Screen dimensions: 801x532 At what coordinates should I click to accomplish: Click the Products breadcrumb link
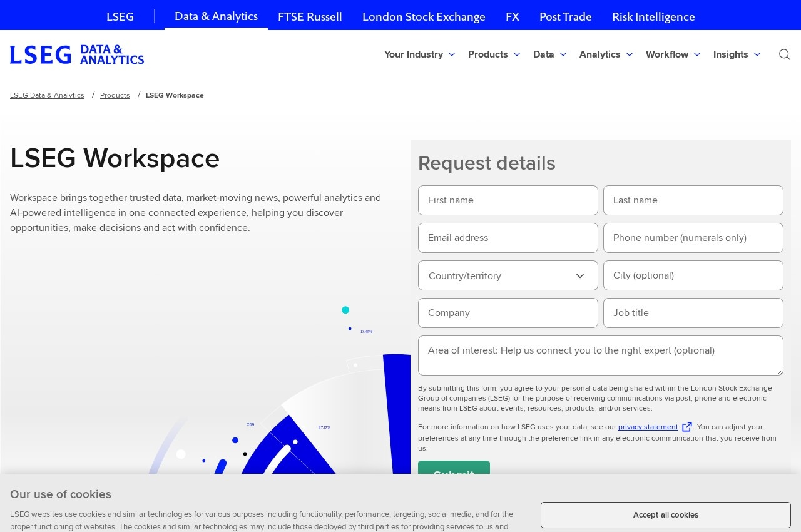(115, 95)
